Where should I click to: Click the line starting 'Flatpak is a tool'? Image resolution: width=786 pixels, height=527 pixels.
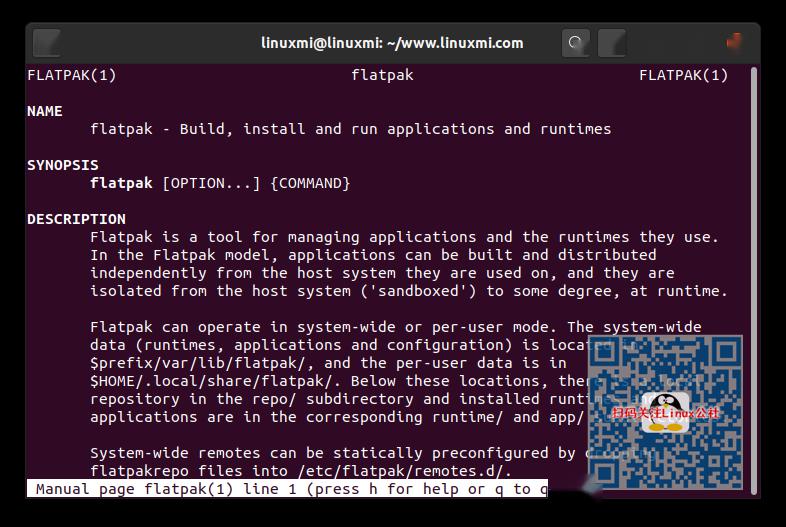click(x=405, y=237)
